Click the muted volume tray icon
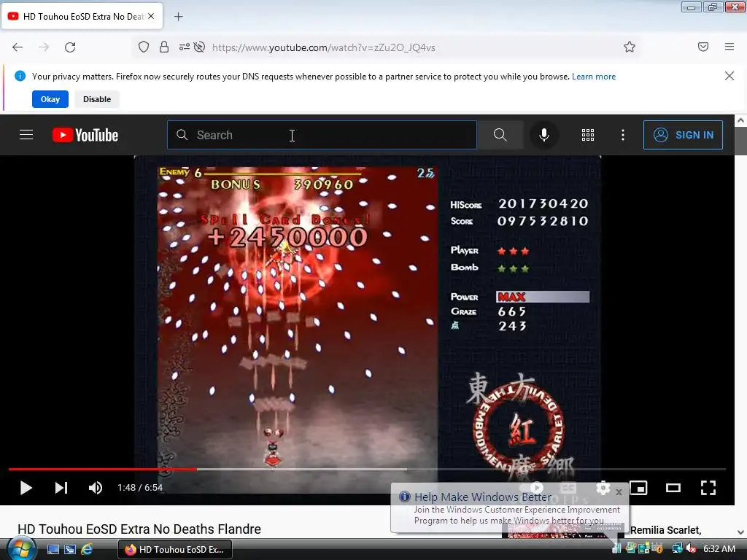The height and width of the screenshot is (560, 747). [691, 549]
